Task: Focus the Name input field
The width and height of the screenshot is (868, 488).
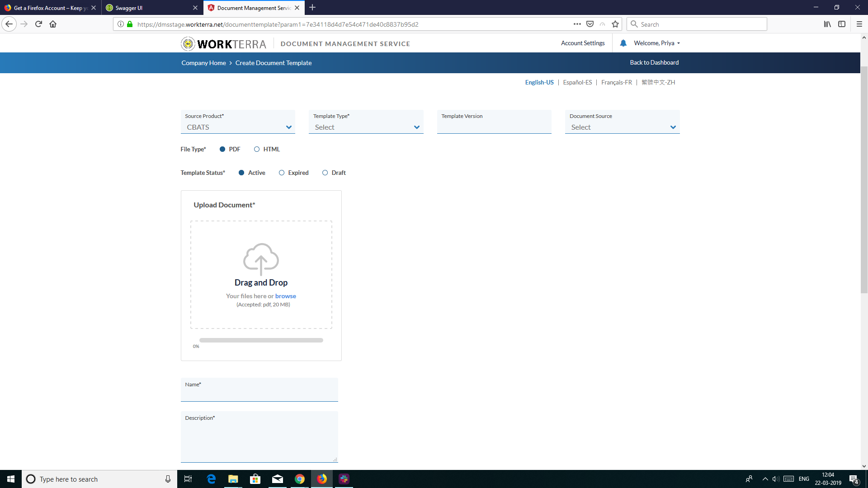Action: coord(259,390)
